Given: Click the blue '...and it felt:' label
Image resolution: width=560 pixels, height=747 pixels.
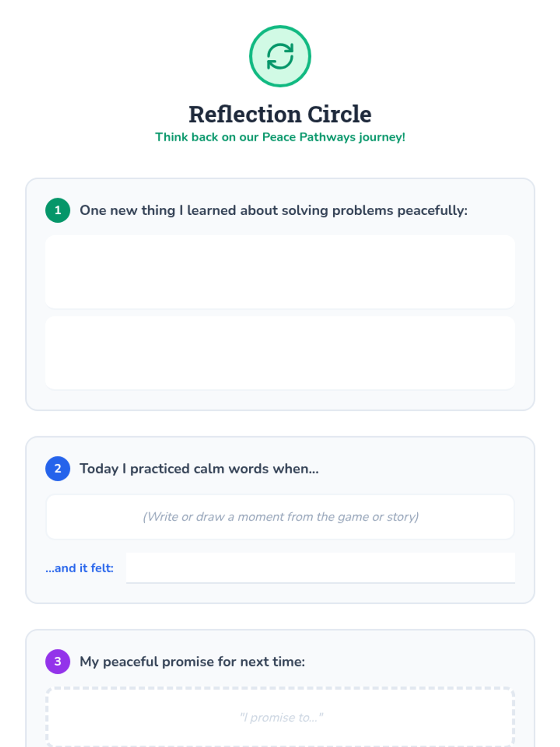Looking at the screenshot, I should coord(79,568).
